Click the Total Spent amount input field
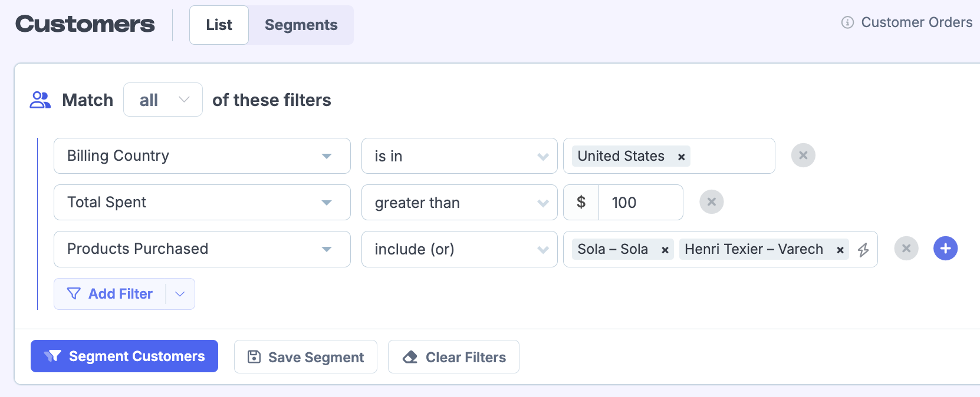 point(640,203)
